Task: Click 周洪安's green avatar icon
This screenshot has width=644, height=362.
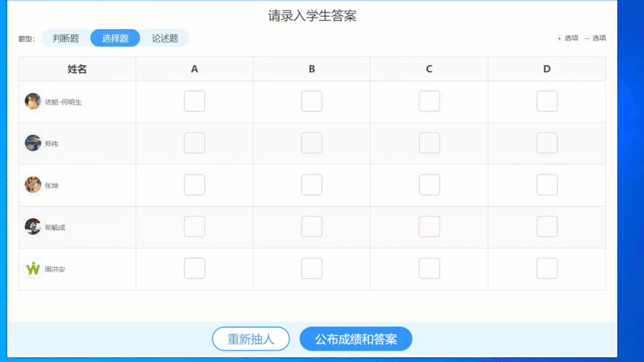Action: 33,268
